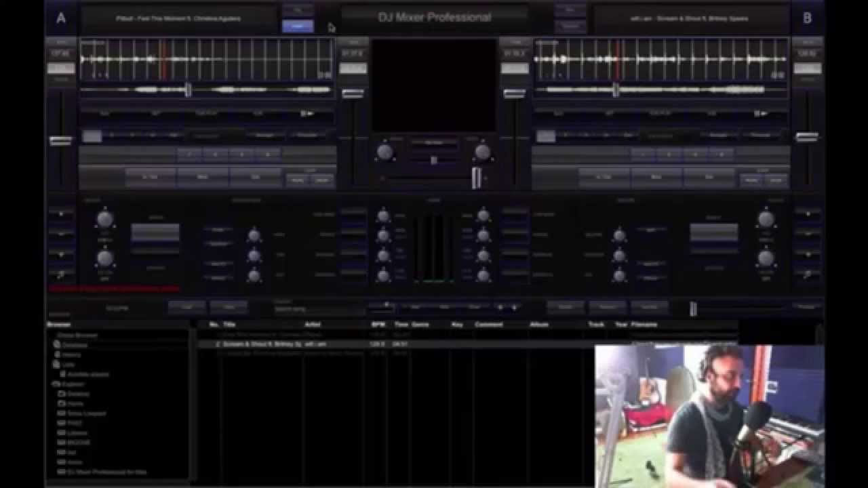
Task: Open the Desktop folder entry
Action: coord(78,393)
